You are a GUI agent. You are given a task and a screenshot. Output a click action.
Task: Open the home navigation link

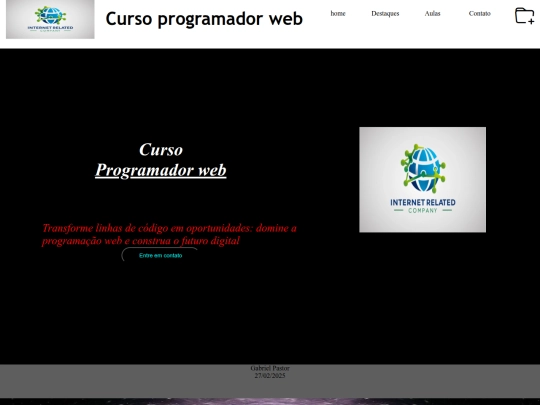pos(338,13)
